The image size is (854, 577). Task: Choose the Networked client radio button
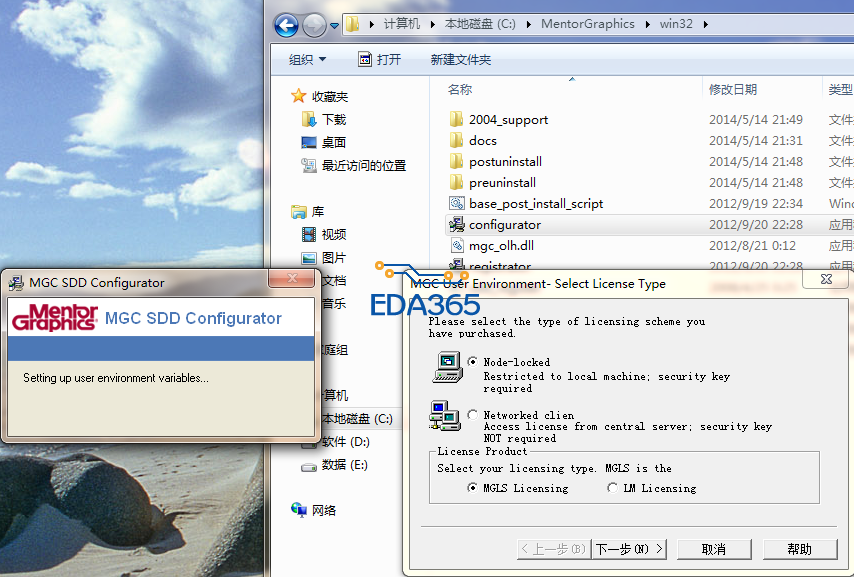click(x=473, y=415)
